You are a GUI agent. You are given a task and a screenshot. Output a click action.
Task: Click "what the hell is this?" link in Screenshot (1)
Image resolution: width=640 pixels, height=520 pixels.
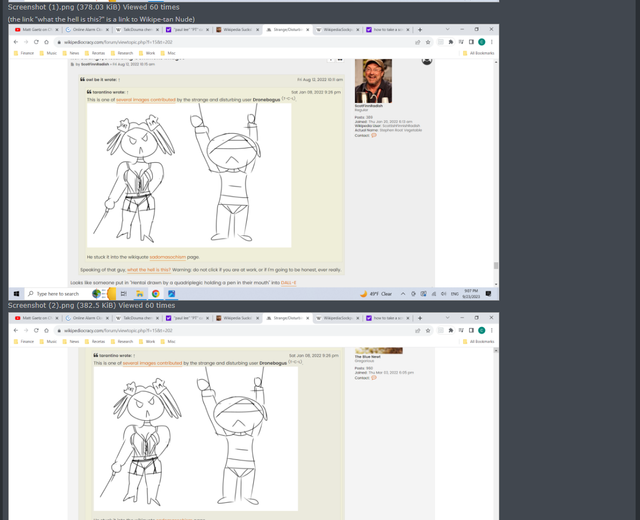pyautogui.click(x=149, y=270)
